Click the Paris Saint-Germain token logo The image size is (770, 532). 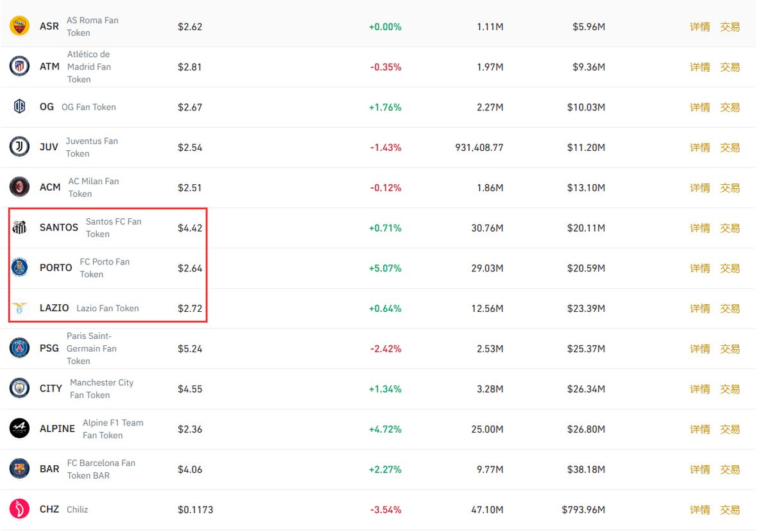coord(19,348)
